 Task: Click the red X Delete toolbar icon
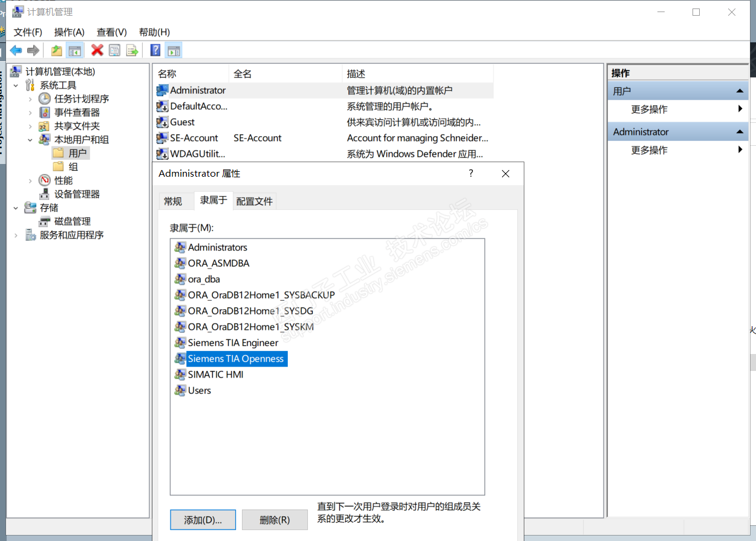97,50
